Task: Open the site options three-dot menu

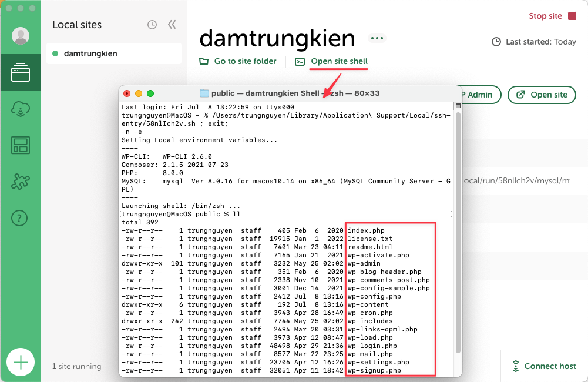Action: [377, 38]
